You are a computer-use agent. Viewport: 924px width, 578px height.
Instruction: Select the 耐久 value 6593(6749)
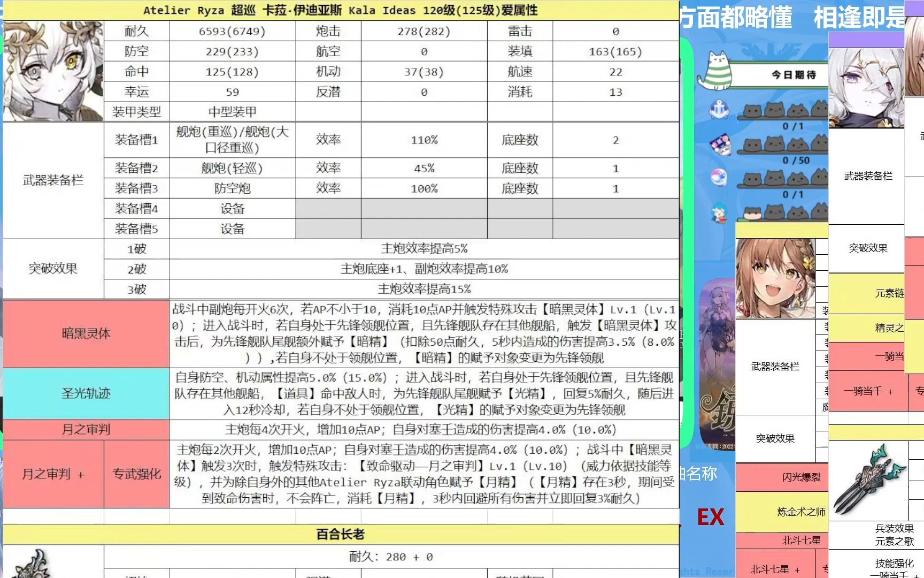pyautogui.click(x=232, y=31)
